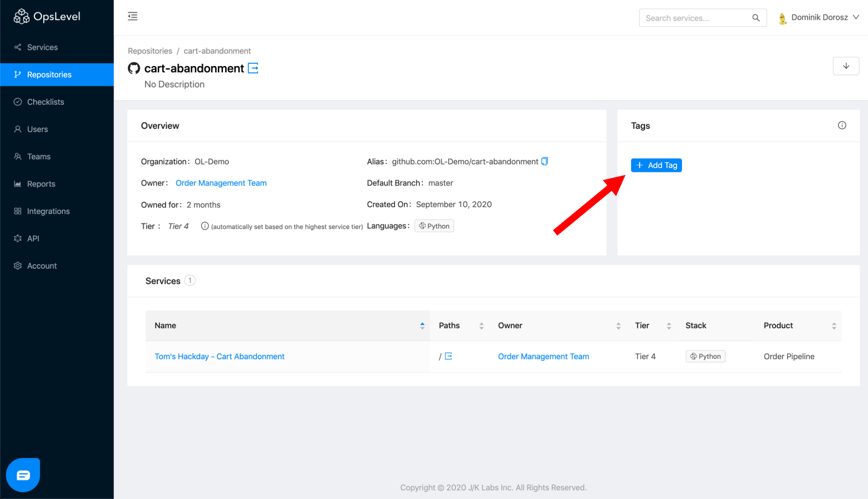Screen dimensions: 868x499
Task: Click the 2 months owned-for value
Action: pos(204,205)
